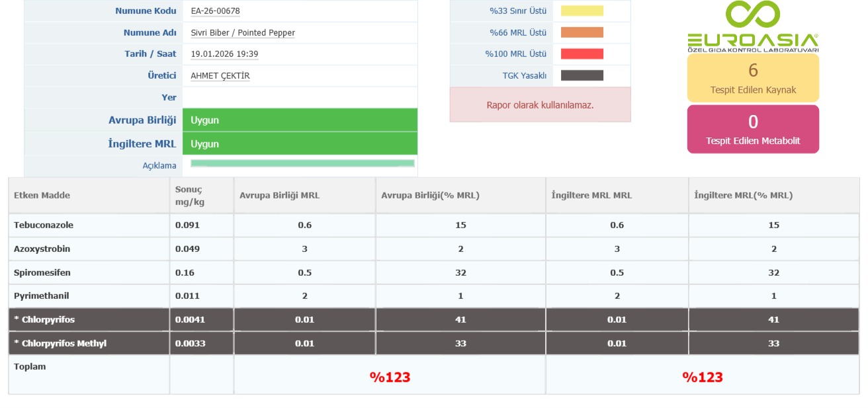Viewport: 868px width, 408px height.
Task: Click the green Açıklama bar
Action: 302,163
